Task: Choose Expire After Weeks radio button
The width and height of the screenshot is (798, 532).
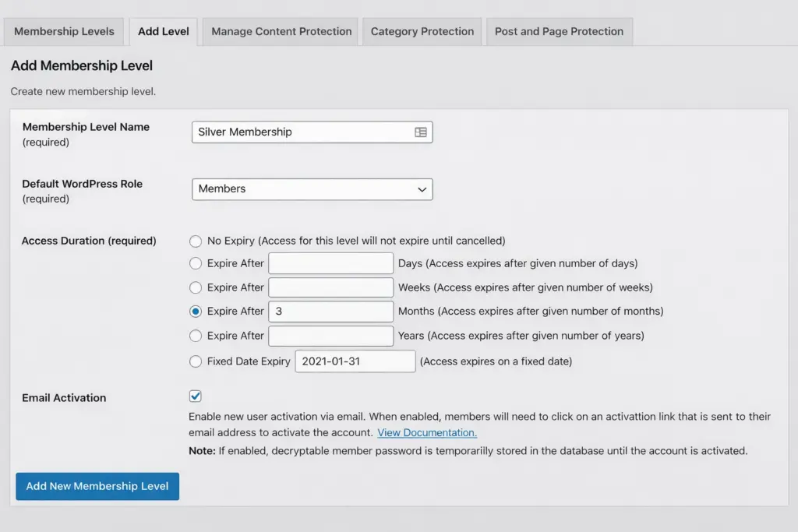Action: 196,288
